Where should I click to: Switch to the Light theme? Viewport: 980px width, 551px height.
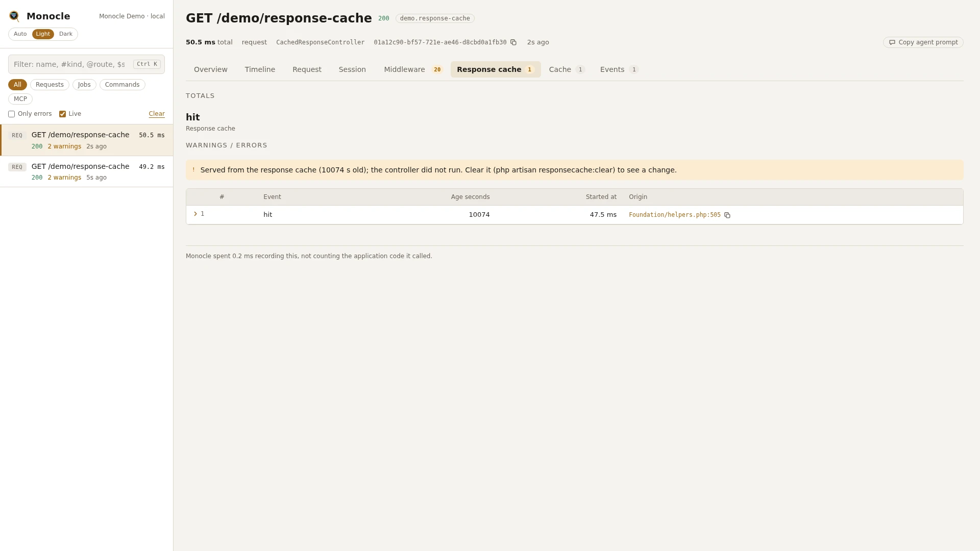[x=43, y=34]
